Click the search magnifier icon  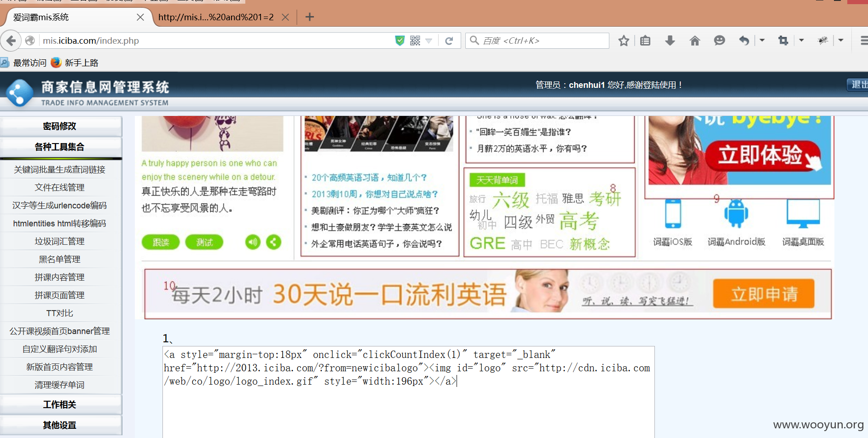[x=474, y=40]
